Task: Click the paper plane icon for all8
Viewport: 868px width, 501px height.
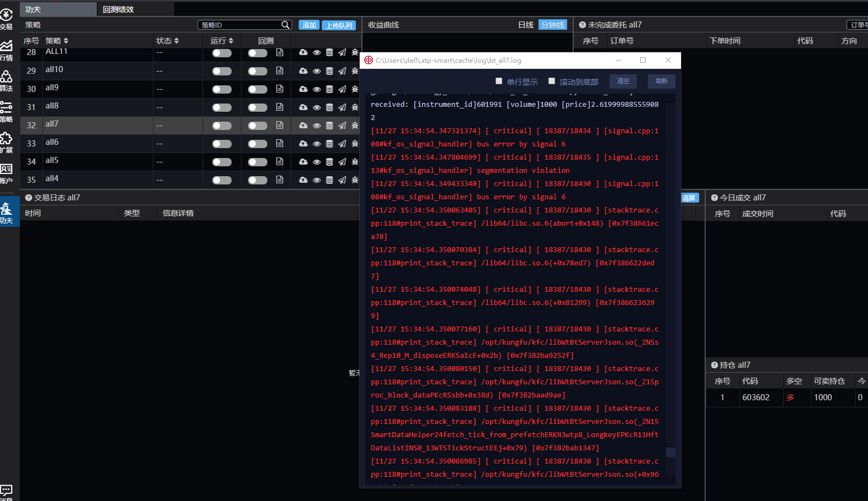Action: click(x=342, y=107)
